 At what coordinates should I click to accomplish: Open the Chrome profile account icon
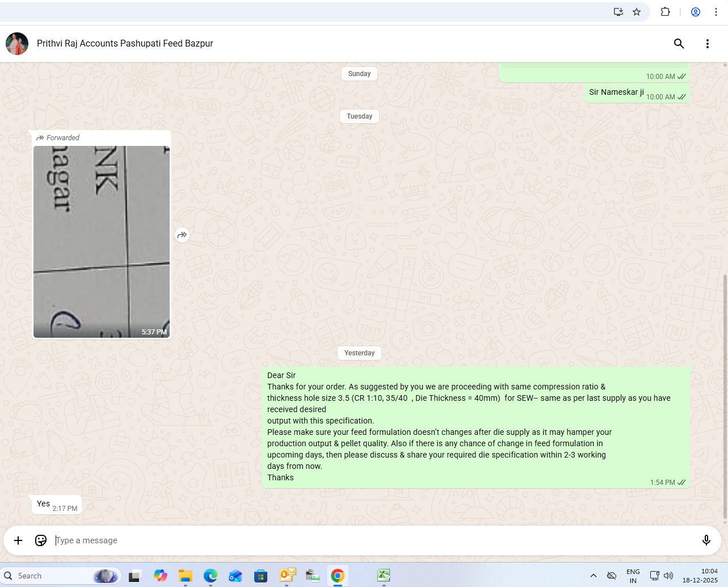point(695,12)
